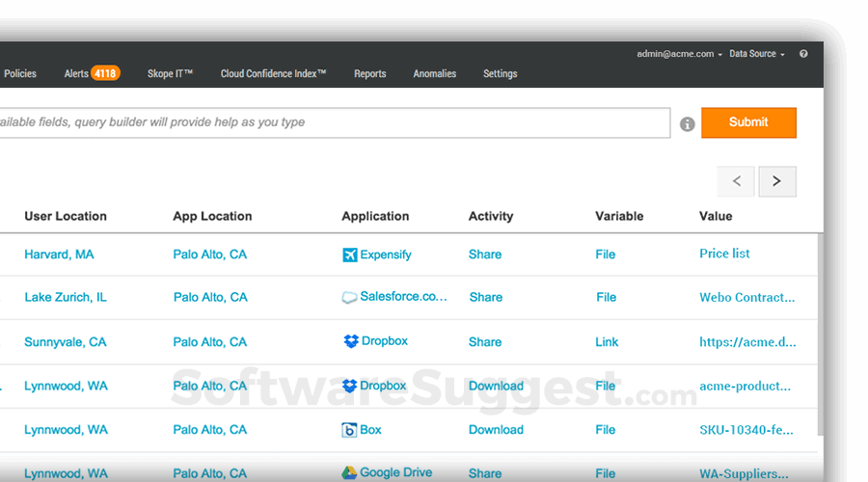Focus the query builder search field
Image resolution: width=868 pixels, height=482 pixels.
point(335,122)
